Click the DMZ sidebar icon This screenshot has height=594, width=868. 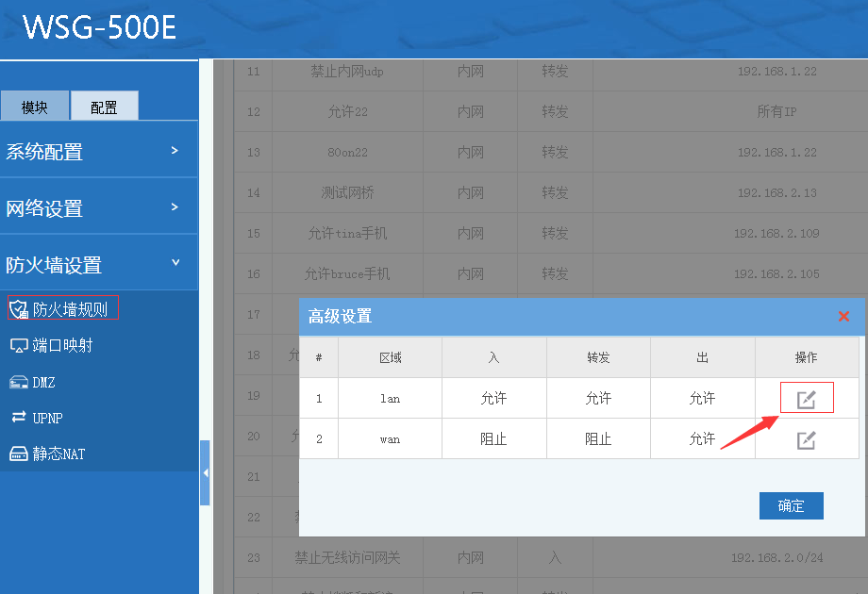[x=18, y=382]
